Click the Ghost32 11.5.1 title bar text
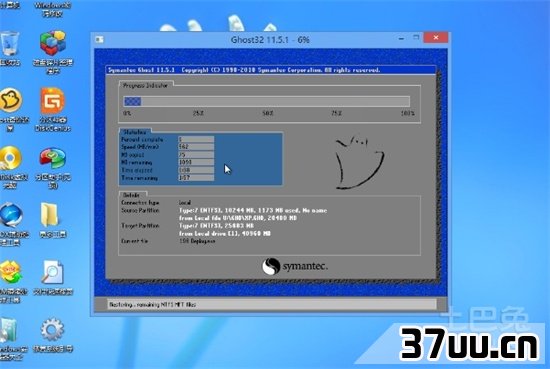Screen dimensions: 550x369 [x=270, y=40]
